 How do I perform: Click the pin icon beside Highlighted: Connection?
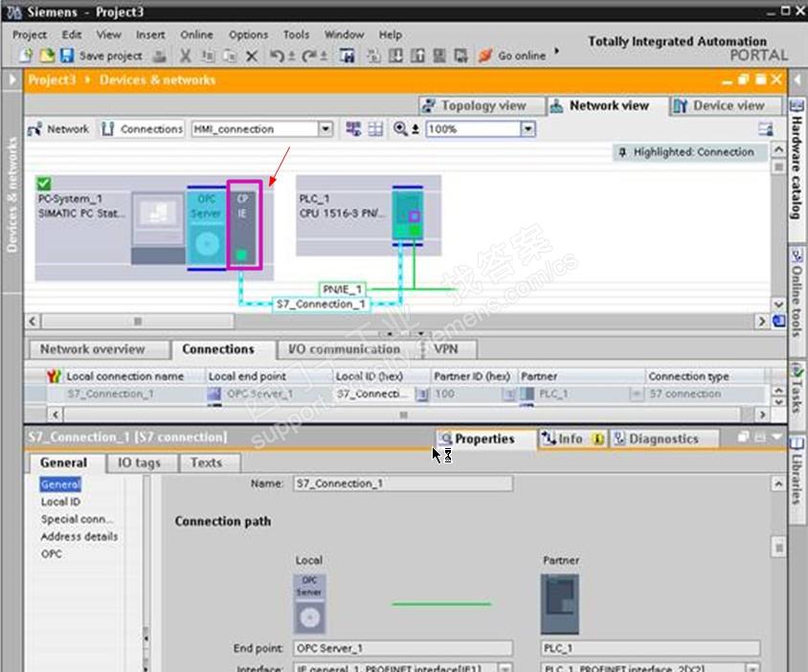coord(622,152)
